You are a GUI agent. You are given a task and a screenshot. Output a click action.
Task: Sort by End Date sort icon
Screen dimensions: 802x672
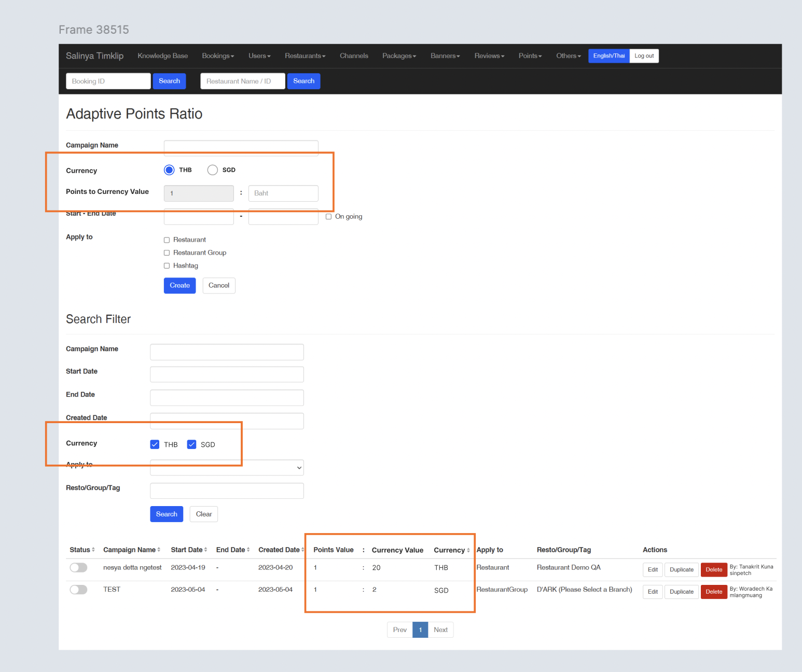click(x=248, y=550)
